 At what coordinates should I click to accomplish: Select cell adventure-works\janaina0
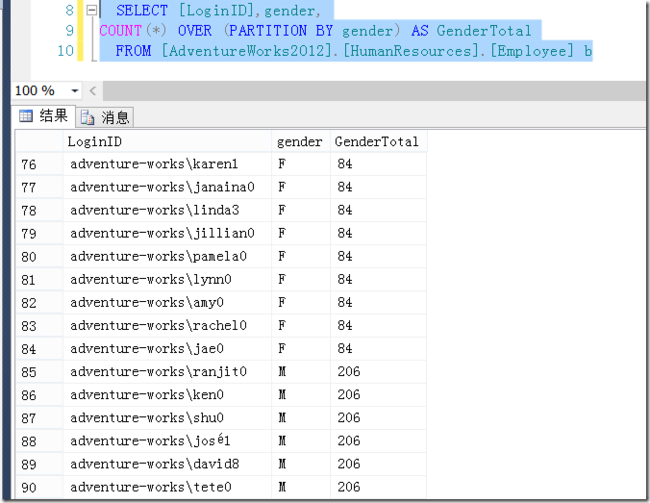[167, 187]
